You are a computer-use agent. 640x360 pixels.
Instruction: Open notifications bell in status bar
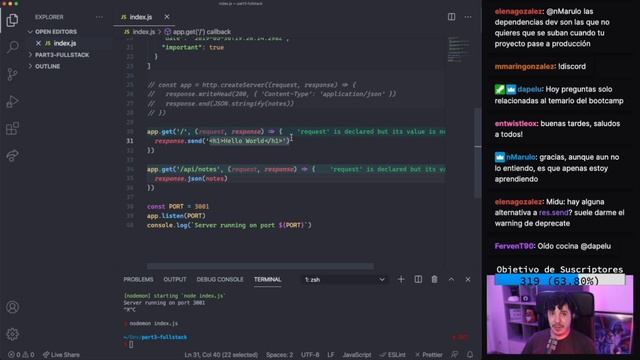470,354
